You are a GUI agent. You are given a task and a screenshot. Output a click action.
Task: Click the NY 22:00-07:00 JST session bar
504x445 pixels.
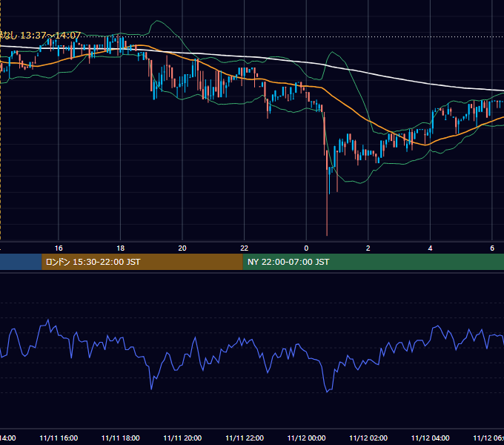coord(373,262)
